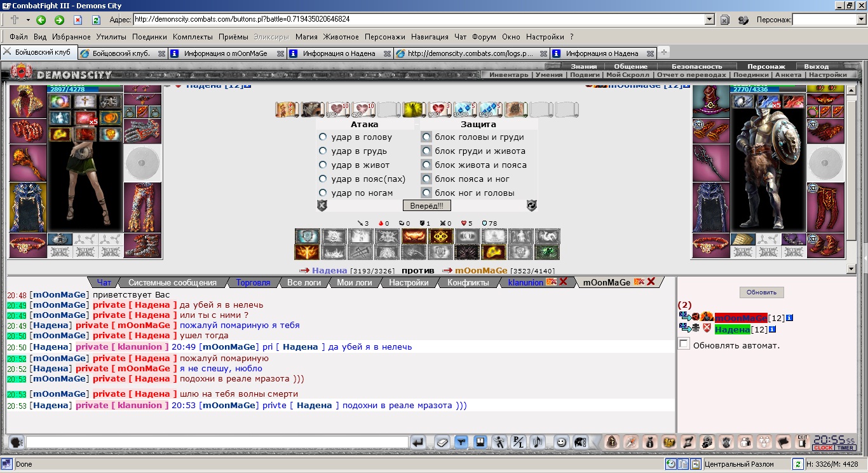Switch to Торговля chat tab
Screen dimensions: 868x473
click(x=253, y=282)
